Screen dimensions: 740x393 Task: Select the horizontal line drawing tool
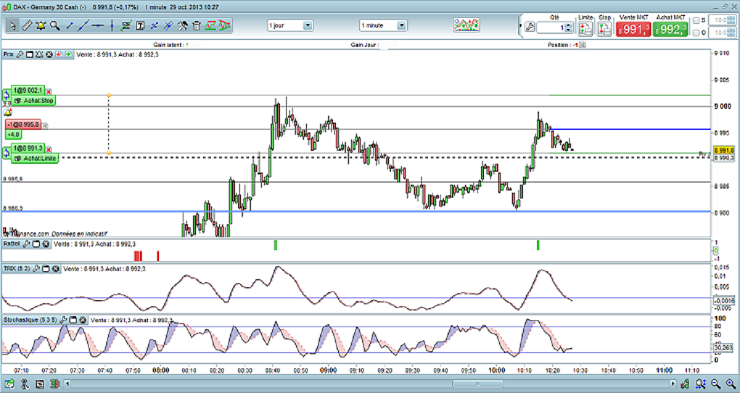click(98, 25)
